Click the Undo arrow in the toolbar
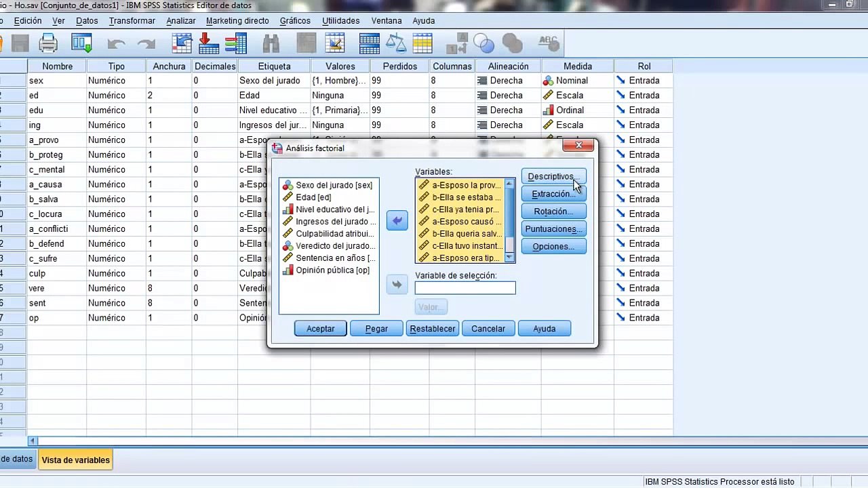This screenshot has height=488, width=868. (116, 44)
